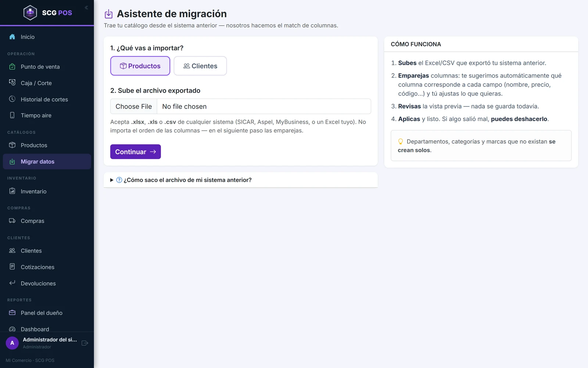The height and width of the screenshot is (368, 588).
Task: Click the 'CATÁLOGOS' section label
Action: [21, 132]
